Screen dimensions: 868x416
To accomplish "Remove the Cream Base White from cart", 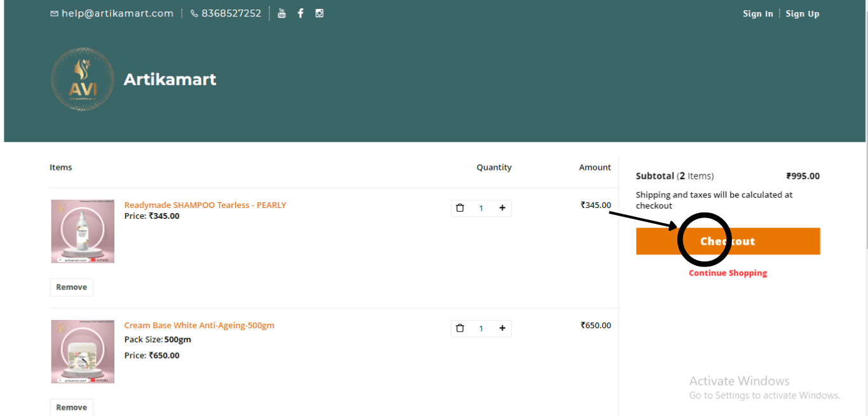I will click(x=72, y=408).
